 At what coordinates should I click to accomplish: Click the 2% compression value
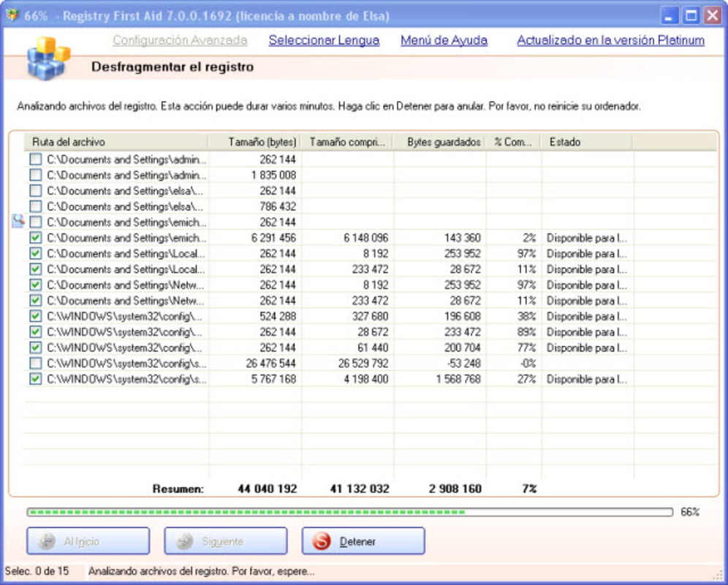(x=530, y=238)
